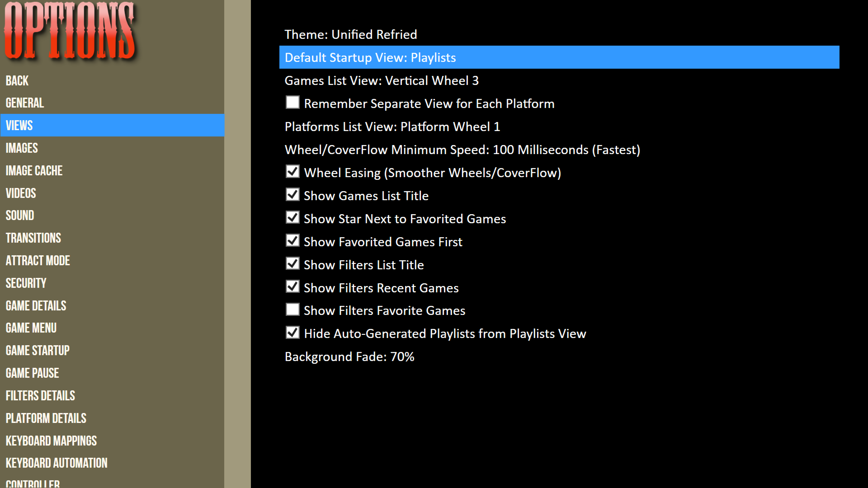The height and width of the screenshot is (488, 868).
Task: Uncheck Show Filters Recent Games
Action: point(292,286)
